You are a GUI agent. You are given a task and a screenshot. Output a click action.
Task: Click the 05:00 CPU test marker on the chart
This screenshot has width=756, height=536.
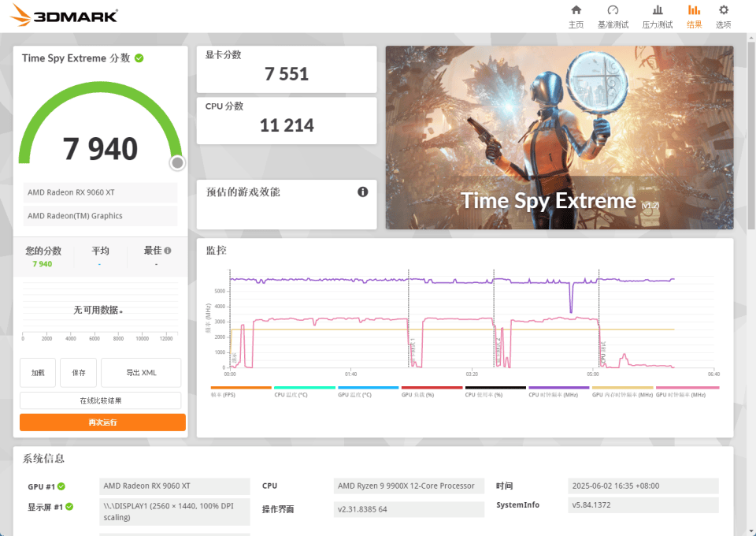598,318
